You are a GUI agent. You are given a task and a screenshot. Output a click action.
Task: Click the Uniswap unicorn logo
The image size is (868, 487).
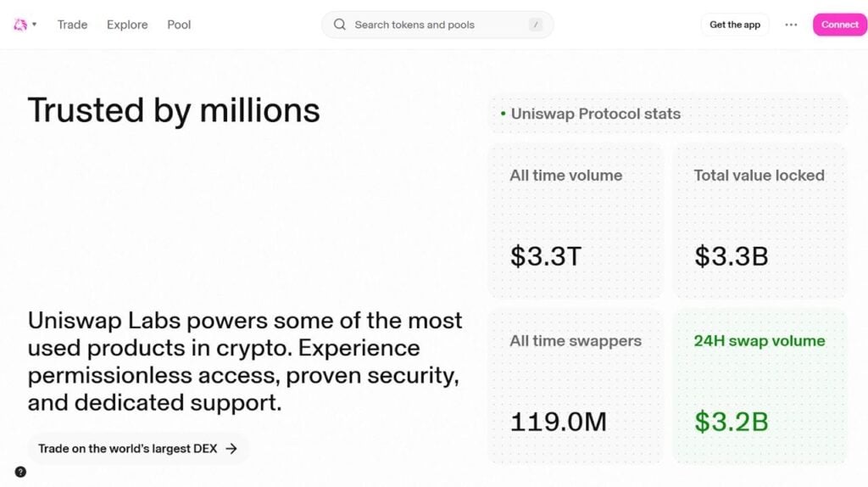pos(20,25)
